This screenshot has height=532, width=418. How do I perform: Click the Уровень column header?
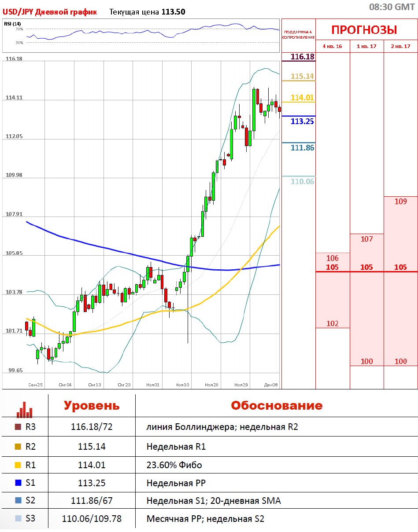[92, 405]
